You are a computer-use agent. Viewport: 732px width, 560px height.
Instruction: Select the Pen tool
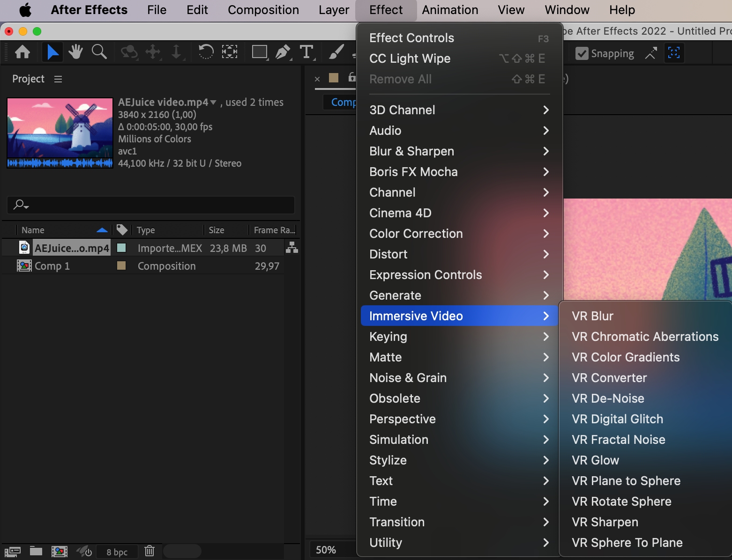283,52
